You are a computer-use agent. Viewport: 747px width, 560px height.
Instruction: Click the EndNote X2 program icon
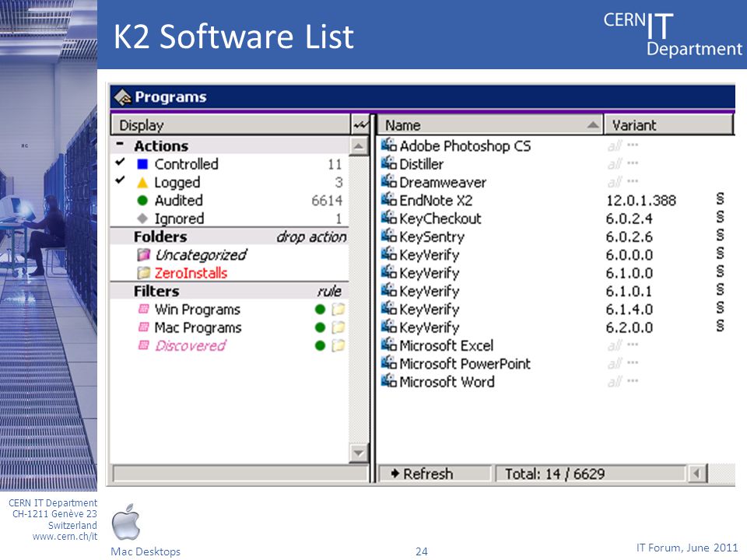coord(389,200)
